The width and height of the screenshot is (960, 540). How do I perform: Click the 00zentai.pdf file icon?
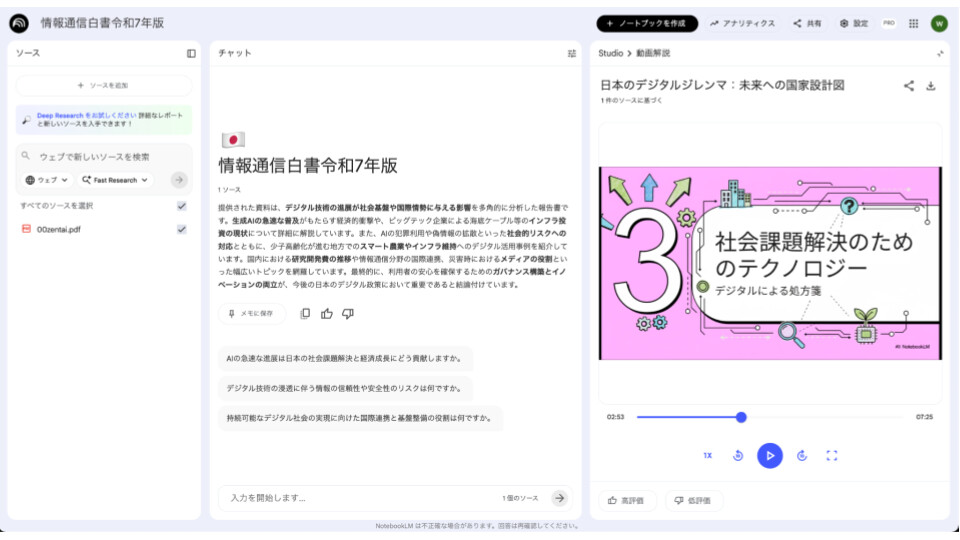[26, 229]
